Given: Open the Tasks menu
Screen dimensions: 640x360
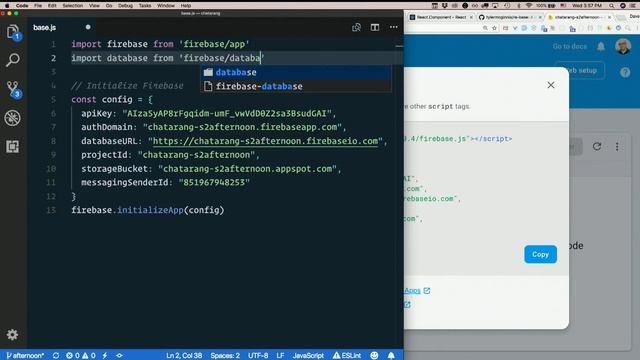Looking at the screenshot, I should coord(145,6).
